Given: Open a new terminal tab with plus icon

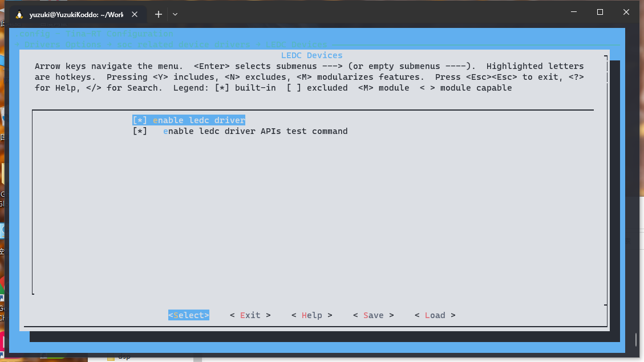Looking at the screenshot, I should 159,14.
